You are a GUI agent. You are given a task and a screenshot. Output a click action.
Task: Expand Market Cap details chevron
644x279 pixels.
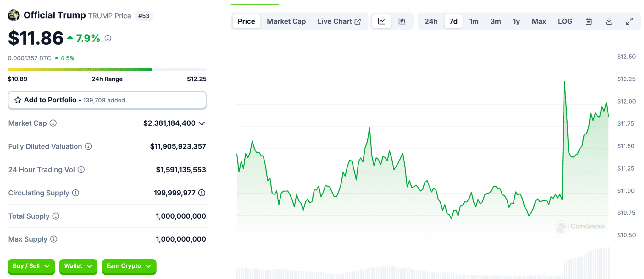click(202, 123)
